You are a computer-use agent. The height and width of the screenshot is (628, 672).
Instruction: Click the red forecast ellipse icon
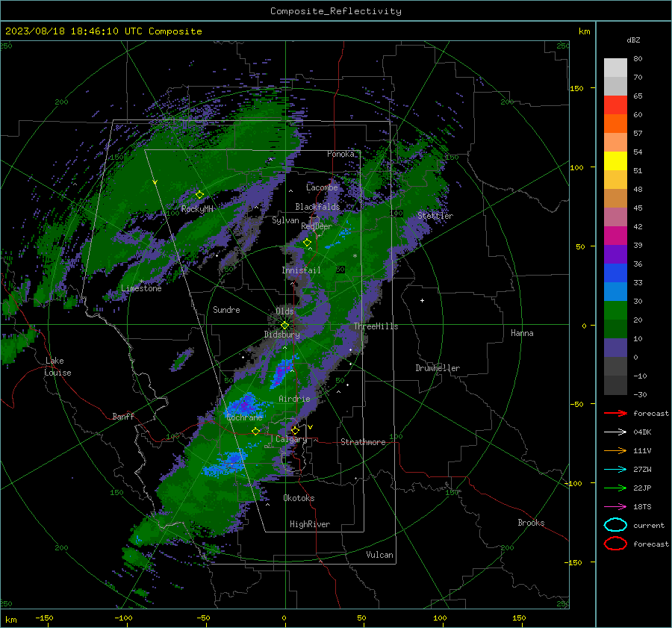[615, 544]
